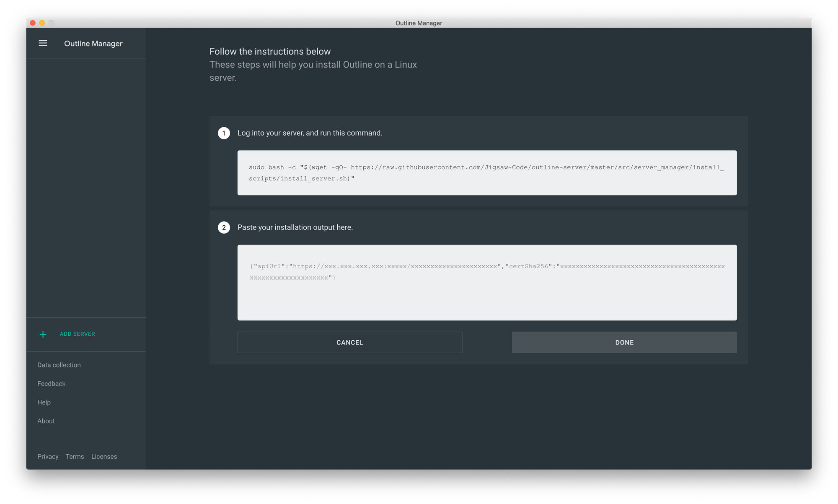Click the DONE button
The height and width of the screenshot is (504, 838).
tap(624, 342)
